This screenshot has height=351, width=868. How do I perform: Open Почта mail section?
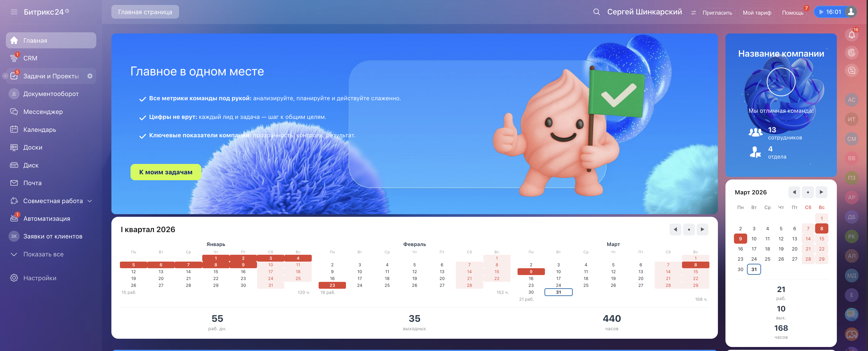pyautogui.click(x=32, y=183)
